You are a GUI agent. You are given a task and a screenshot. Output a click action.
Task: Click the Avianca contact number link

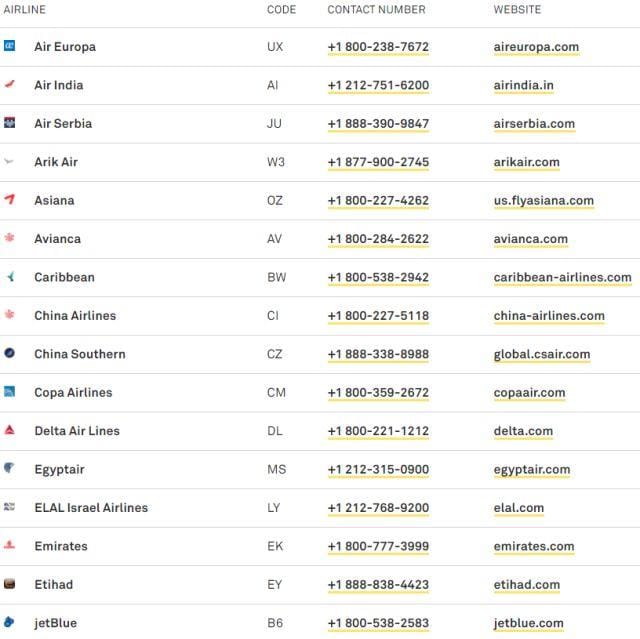(x=378, y=239)
